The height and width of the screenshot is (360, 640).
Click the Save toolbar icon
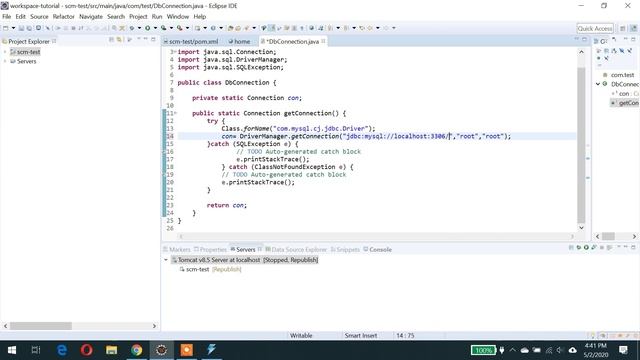coord(21,28)
